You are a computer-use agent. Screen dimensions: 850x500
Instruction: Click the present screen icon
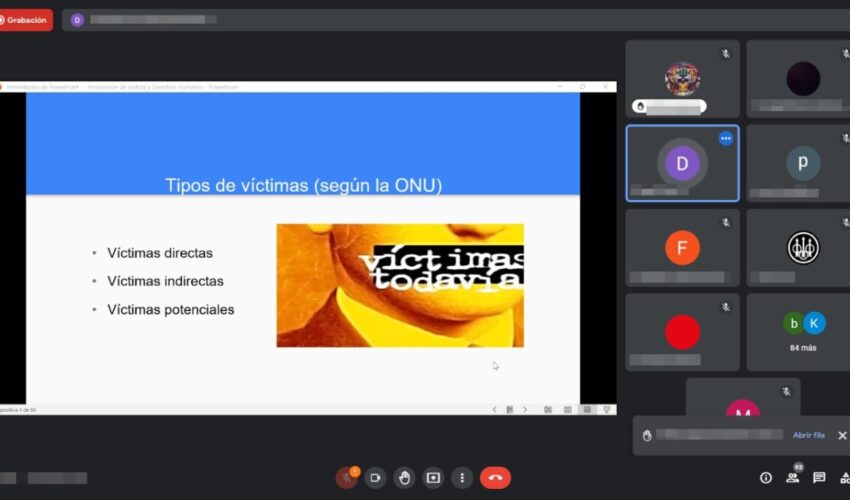click(x=433, y=478)
